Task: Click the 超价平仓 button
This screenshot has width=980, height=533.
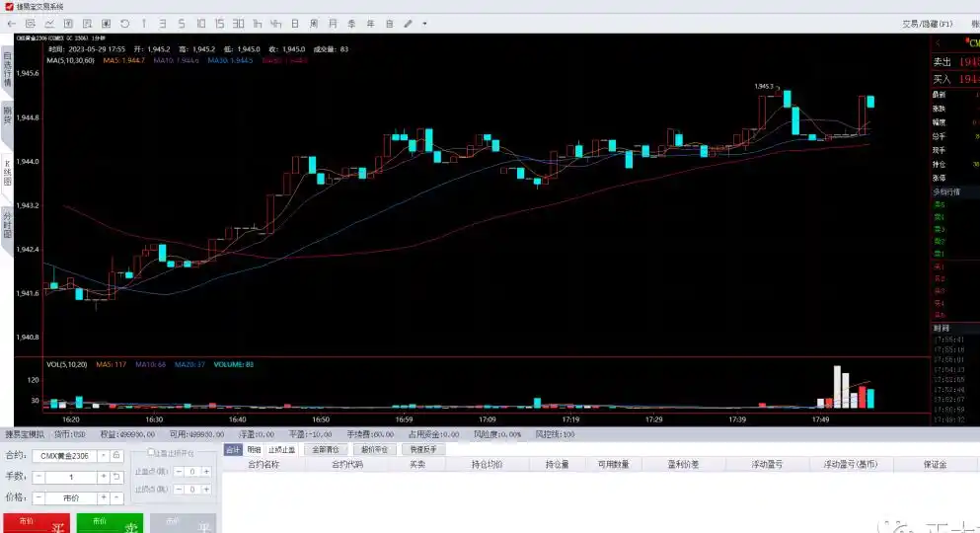Action: 374,450
